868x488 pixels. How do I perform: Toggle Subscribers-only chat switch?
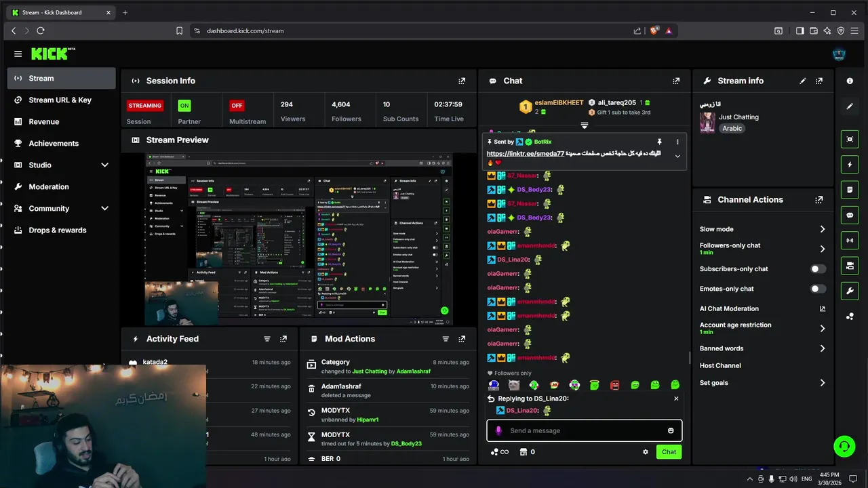pos(818,269)
